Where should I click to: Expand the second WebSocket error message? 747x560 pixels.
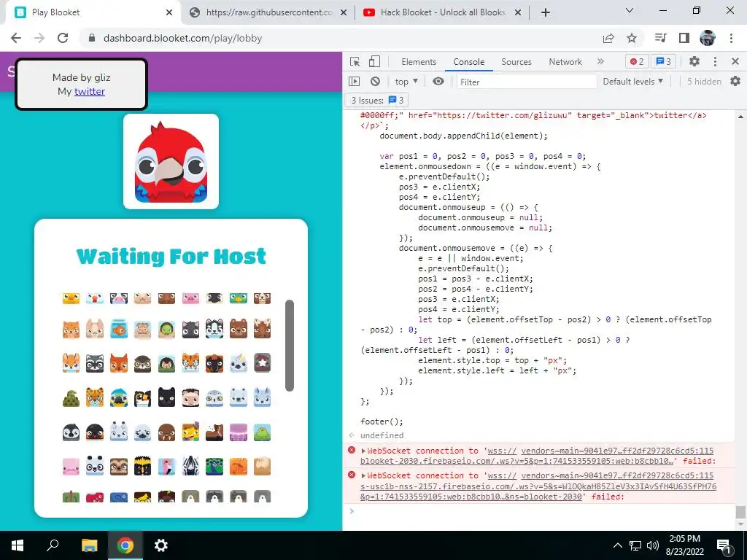click(363, 475)
